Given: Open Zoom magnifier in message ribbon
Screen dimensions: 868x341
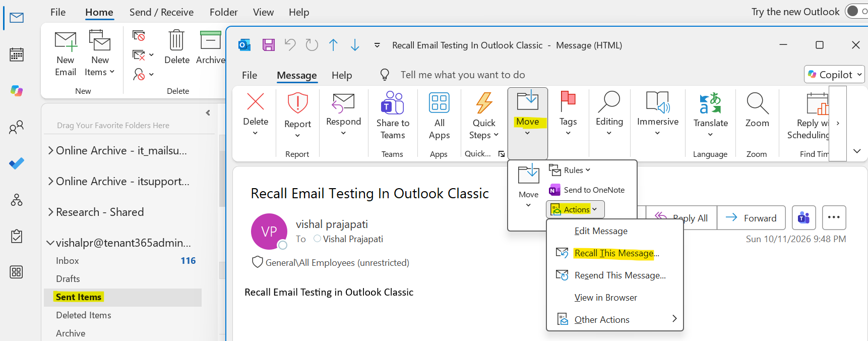Looking at the screenshot, I should tap(757, 110).
